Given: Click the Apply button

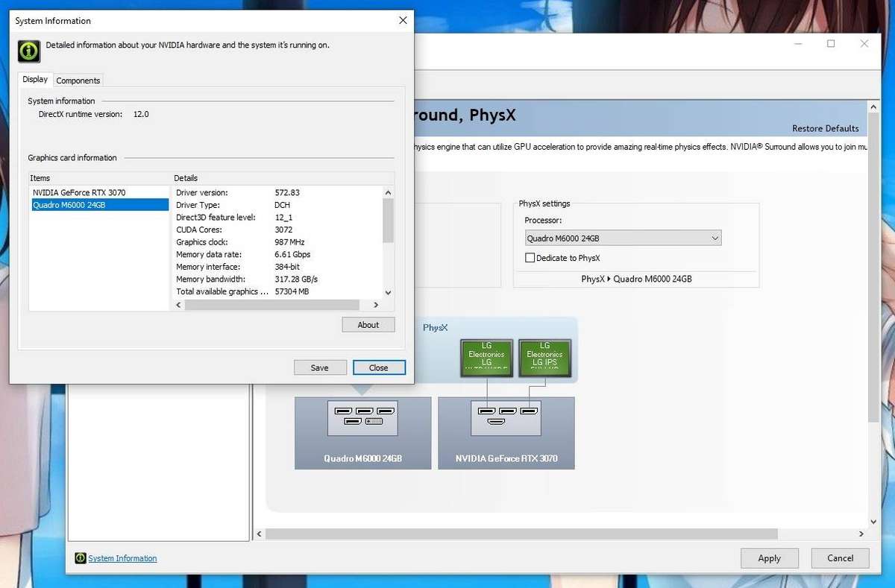Looking at the screenshot, I should pos(769,557).
